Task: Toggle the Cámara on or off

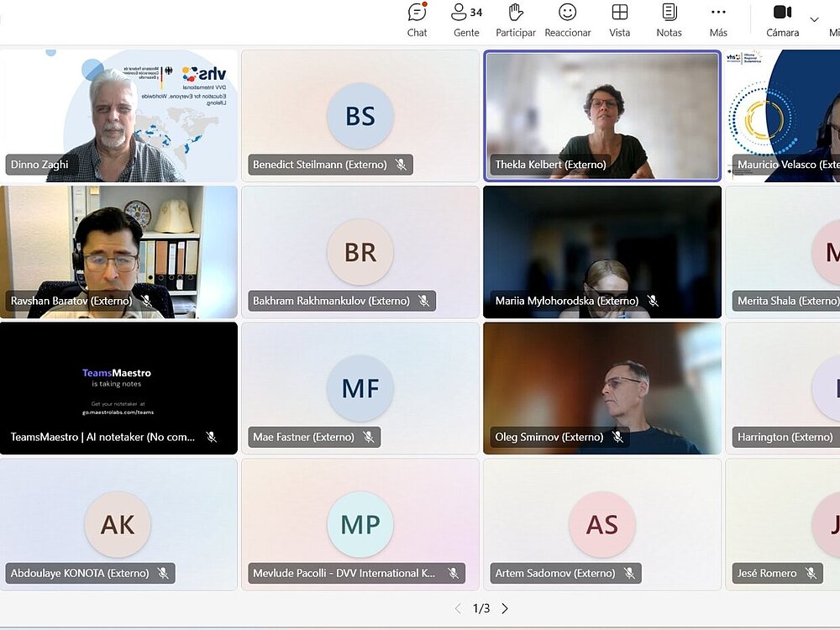Action: click(782, 19)
